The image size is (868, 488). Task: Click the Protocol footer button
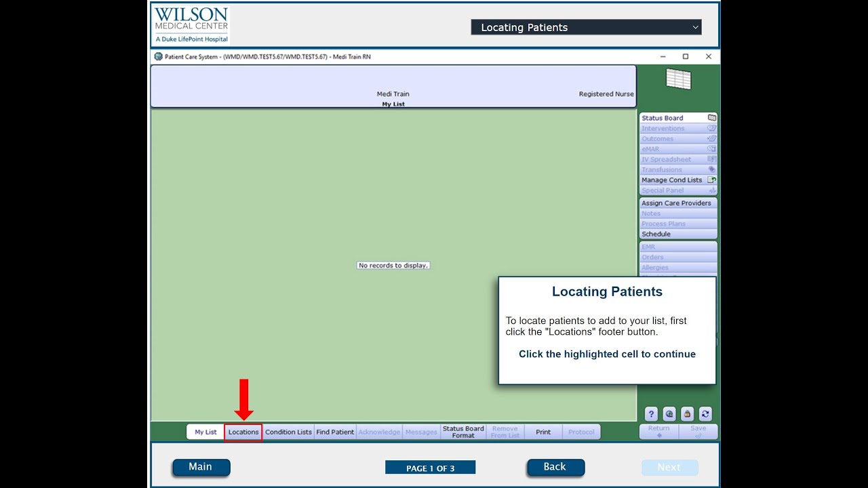581,432
